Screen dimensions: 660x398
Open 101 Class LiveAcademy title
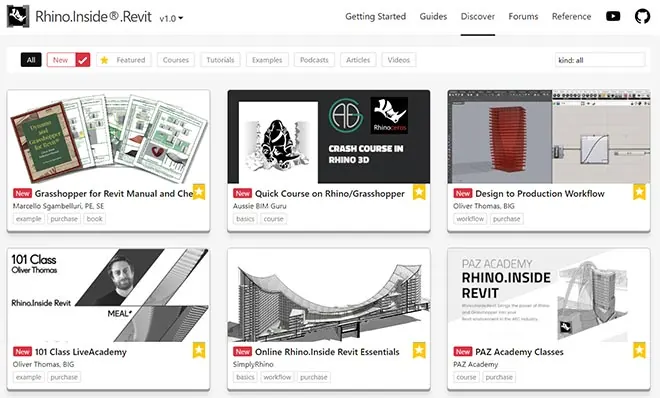pos(81,352)
